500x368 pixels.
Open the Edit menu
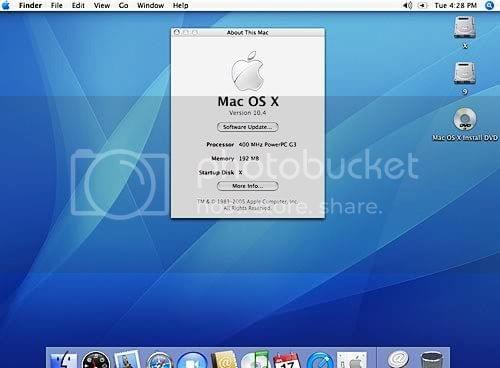point(78,5)
